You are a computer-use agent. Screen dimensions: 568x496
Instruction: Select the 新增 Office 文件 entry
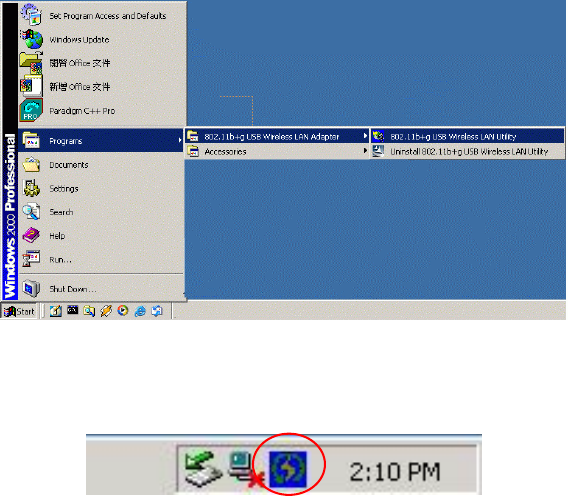(102, 87)
